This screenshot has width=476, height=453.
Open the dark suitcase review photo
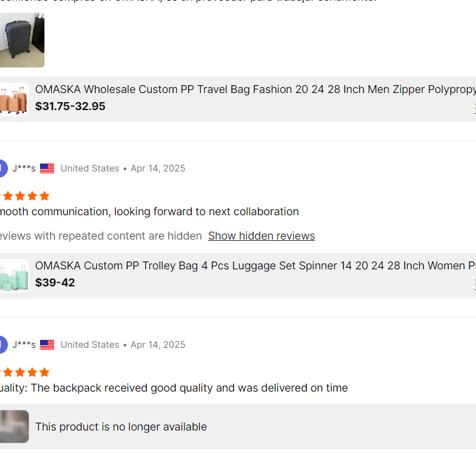pos(22,40)
